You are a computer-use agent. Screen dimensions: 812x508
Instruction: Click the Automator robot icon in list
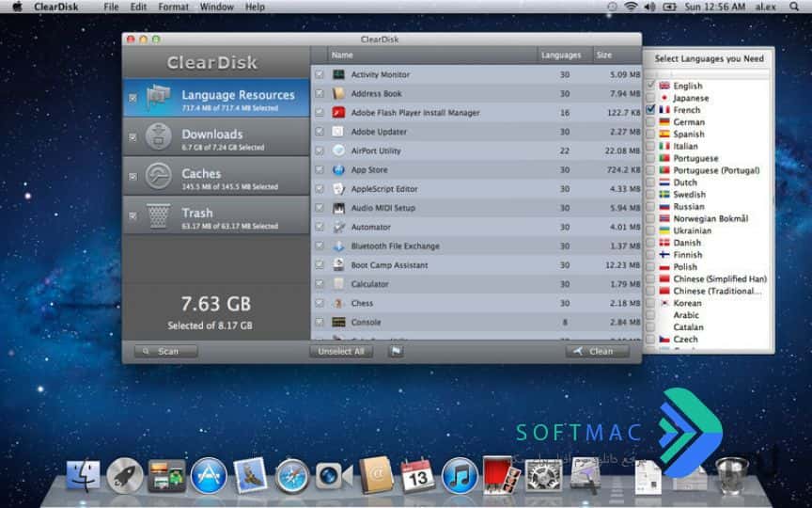click(338, 227)
